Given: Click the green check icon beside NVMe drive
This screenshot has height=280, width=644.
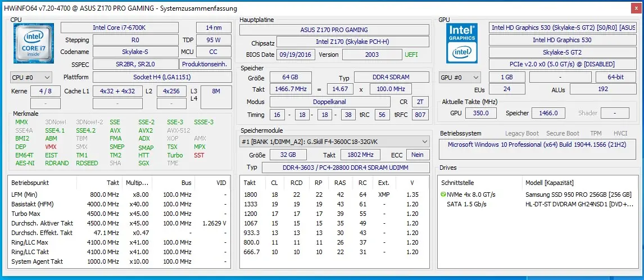Looking at the screenshot, I should 443,195.
